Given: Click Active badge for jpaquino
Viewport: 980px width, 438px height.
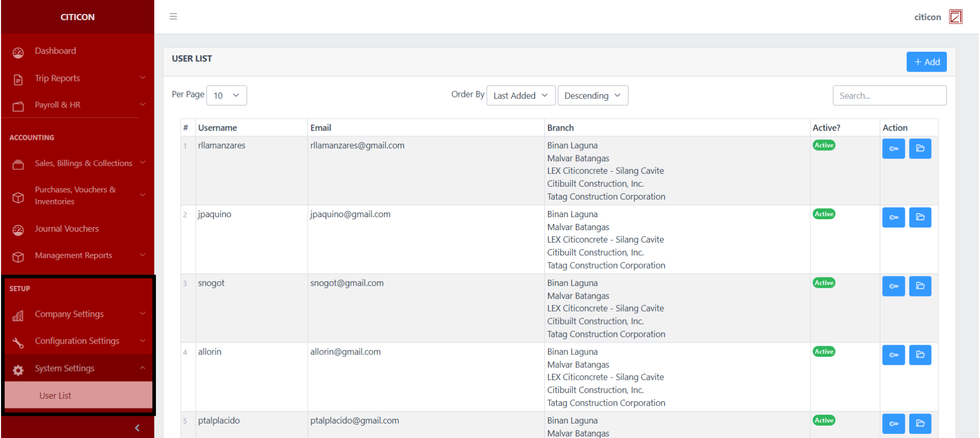Looking at the screenshot, I should point(824,214).
